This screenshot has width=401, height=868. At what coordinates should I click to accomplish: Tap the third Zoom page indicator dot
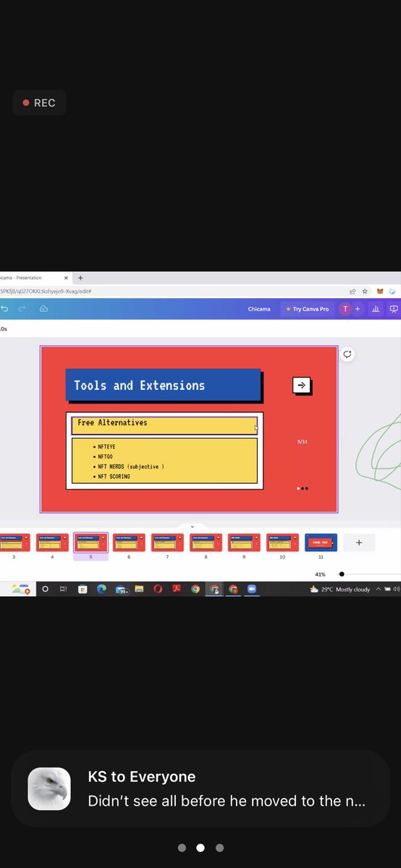(x=219, y=848)
